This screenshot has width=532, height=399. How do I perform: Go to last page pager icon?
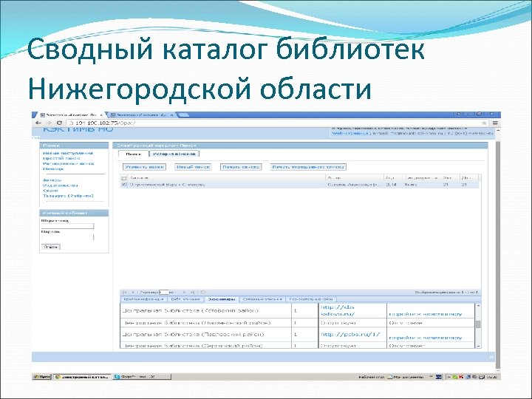coord(192,292)
